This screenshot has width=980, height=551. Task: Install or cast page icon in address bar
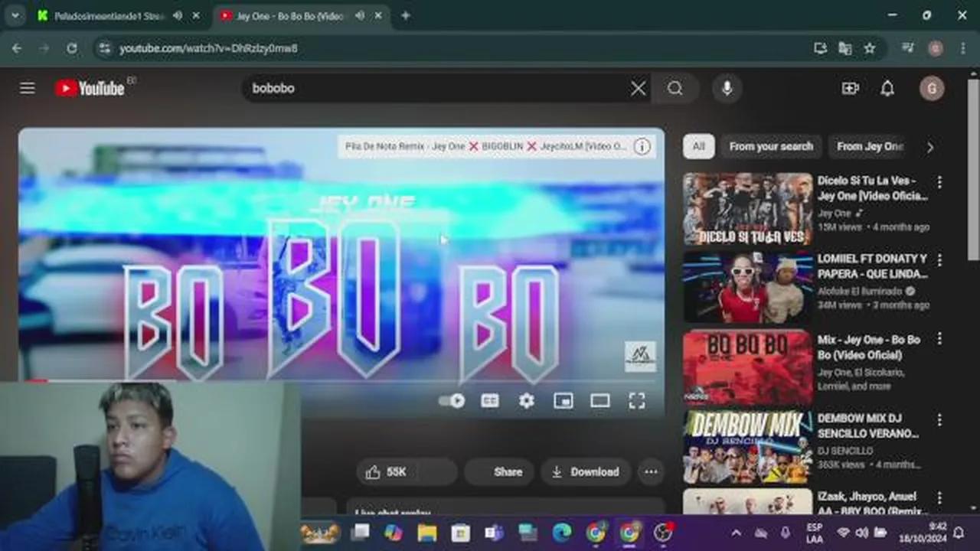[x=821, y=48]
